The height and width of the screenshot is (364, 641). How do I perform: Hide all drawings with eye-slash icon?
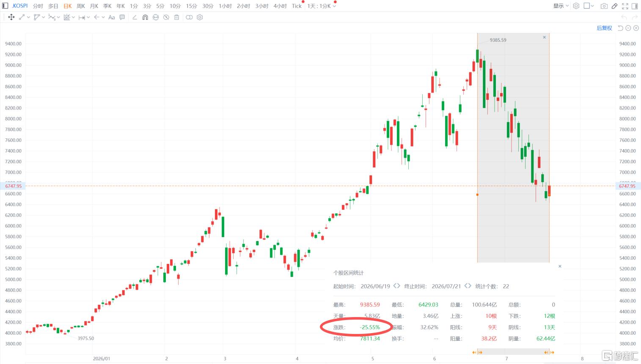pos(166,17)
